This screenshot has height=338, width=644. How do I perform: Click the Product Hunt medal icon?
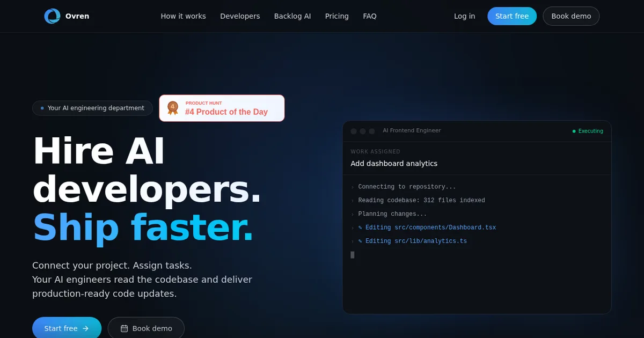[x=172, y=108]
